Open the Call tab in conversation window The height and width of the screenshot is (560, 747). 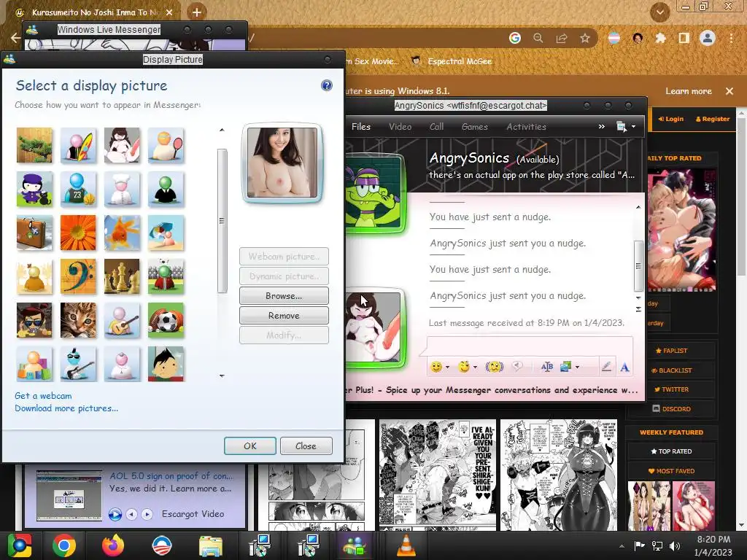[x=436, y=127]
